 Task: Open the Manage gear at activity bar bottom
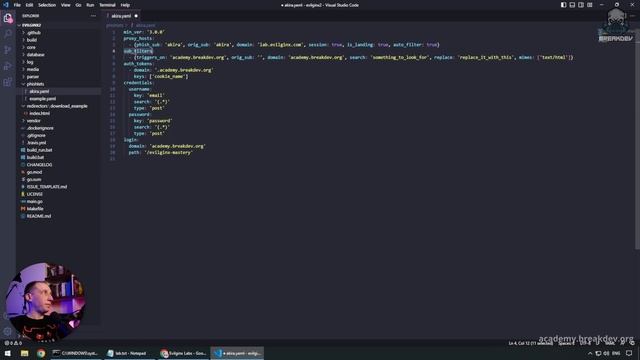8,331
